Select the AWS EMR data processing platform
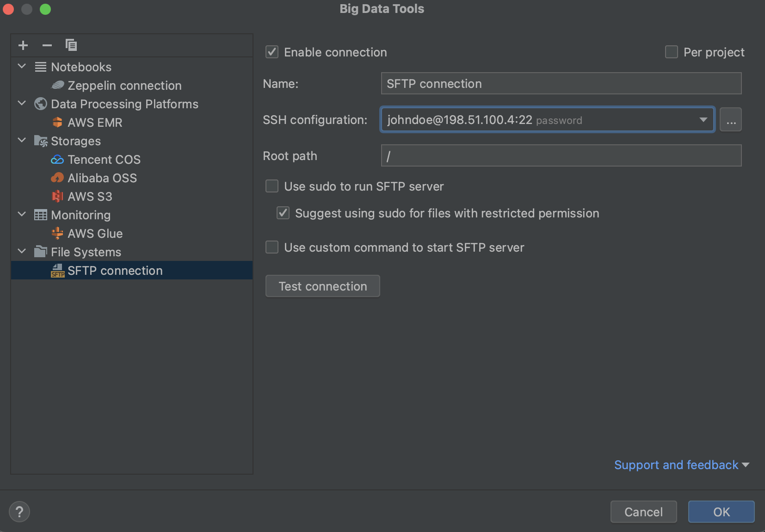This screenshot has width=765, height=532. pyautogui.click(x=94, y=122)
